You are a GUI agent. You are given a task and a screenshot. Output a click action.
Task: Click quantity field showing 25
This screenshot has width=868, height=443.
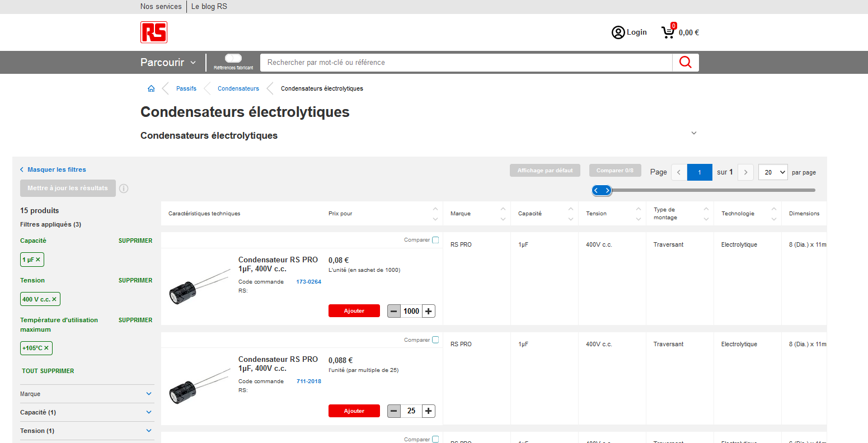(411, 411)
